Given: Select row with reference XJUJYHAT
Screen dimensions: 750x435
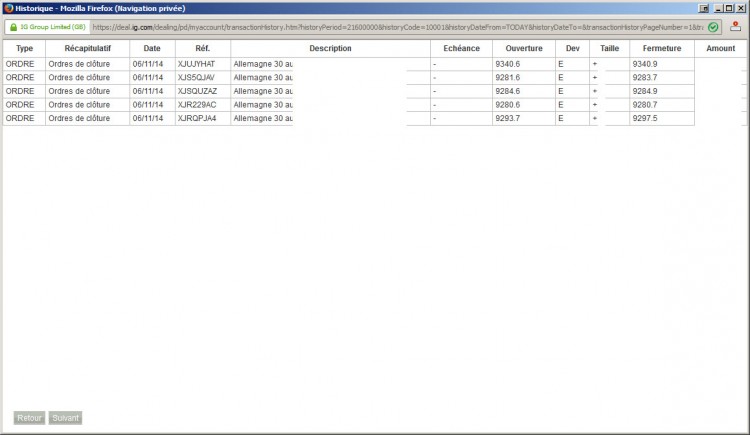Looking at the screenshot, I should click(375, 64).
